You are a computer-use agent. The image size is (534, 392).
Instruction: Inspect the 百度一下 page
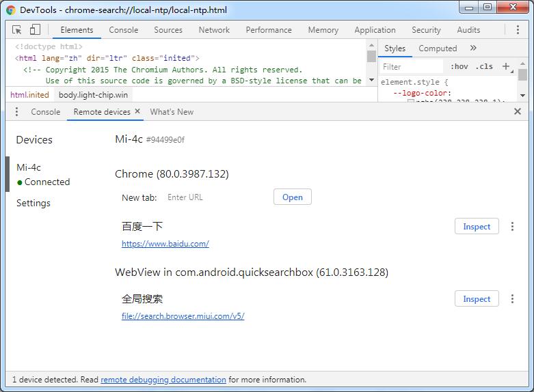point(477,226)
